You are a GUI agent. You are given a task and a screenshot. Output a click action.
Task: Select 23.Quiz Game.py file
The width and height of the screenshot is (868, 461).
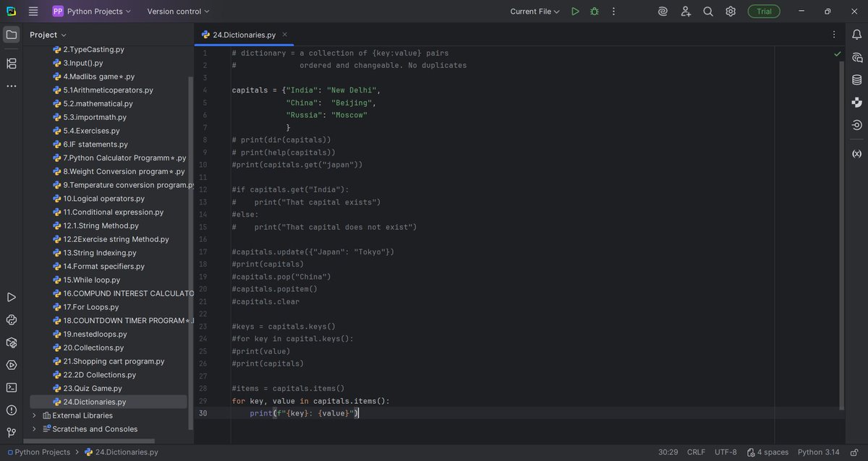tap(87, 388)
